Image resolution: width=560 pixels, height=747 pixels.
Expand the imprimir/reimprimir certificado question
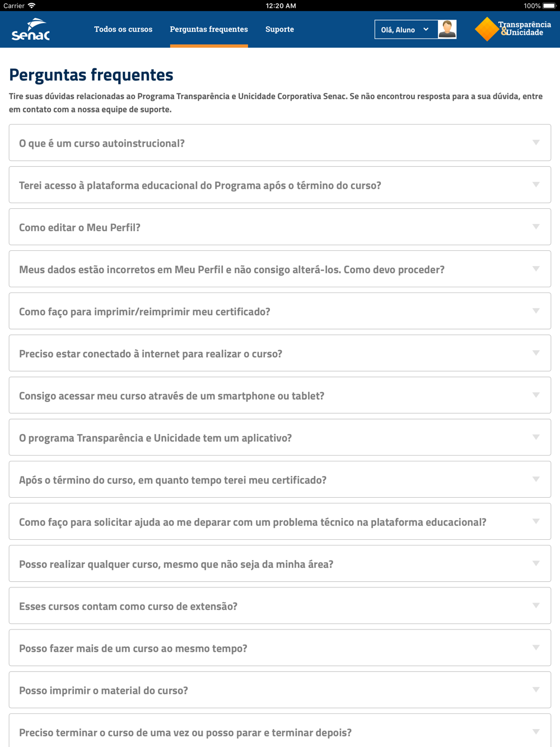[144, 311]
